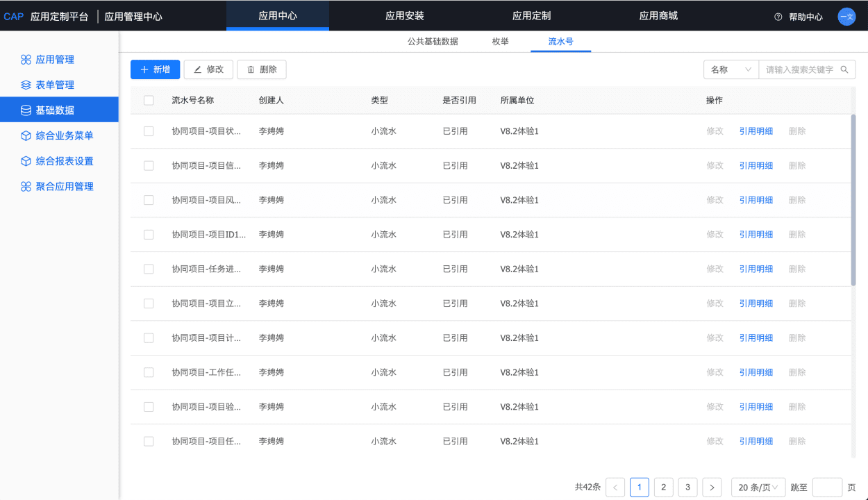
Task: Click the user avatar icon
Action: [x=846, y=17]
